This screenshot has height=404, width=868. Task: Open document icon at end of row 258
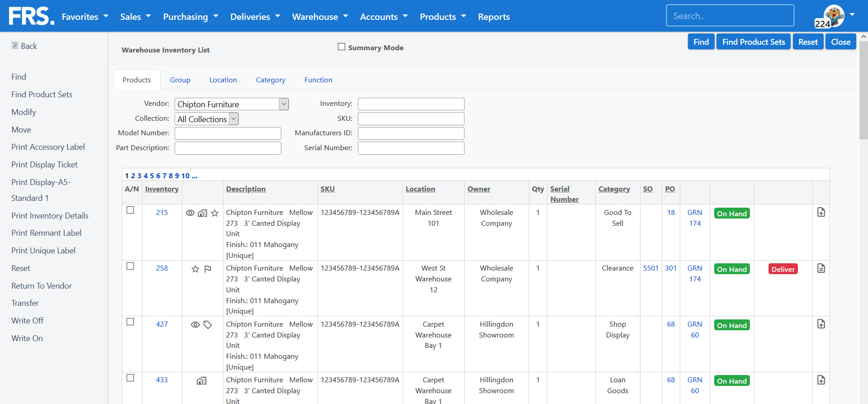(821, 268)
